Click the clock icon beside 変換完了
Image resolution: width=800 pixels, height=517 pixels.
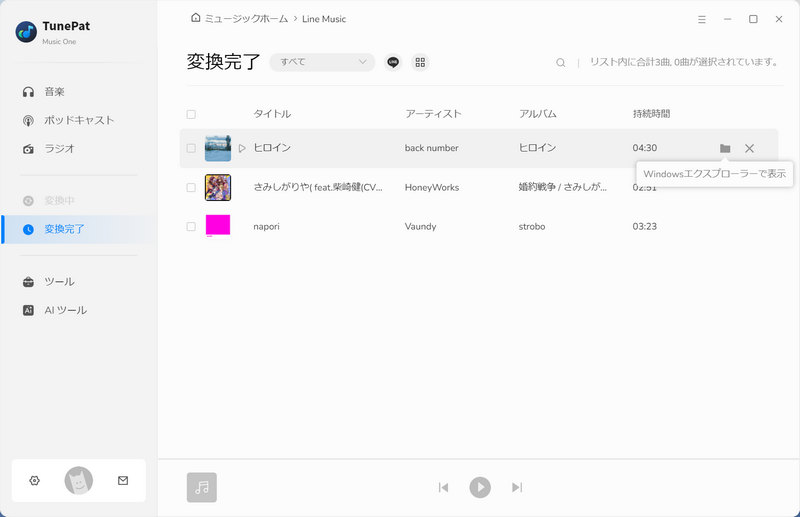29,230
